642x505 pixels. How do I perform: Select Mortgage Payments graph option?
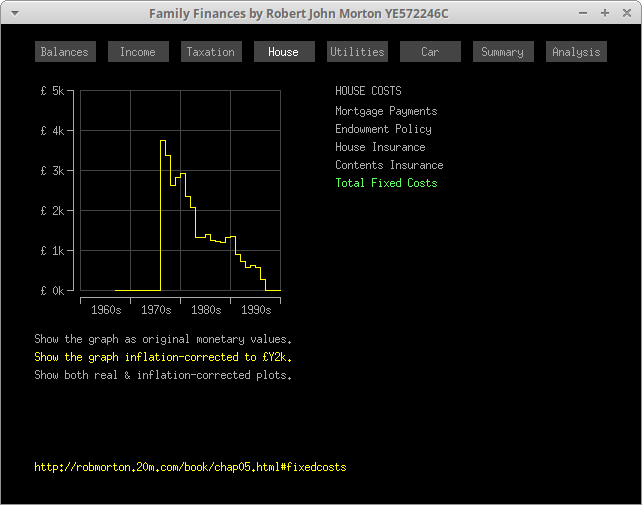(386, 111)
